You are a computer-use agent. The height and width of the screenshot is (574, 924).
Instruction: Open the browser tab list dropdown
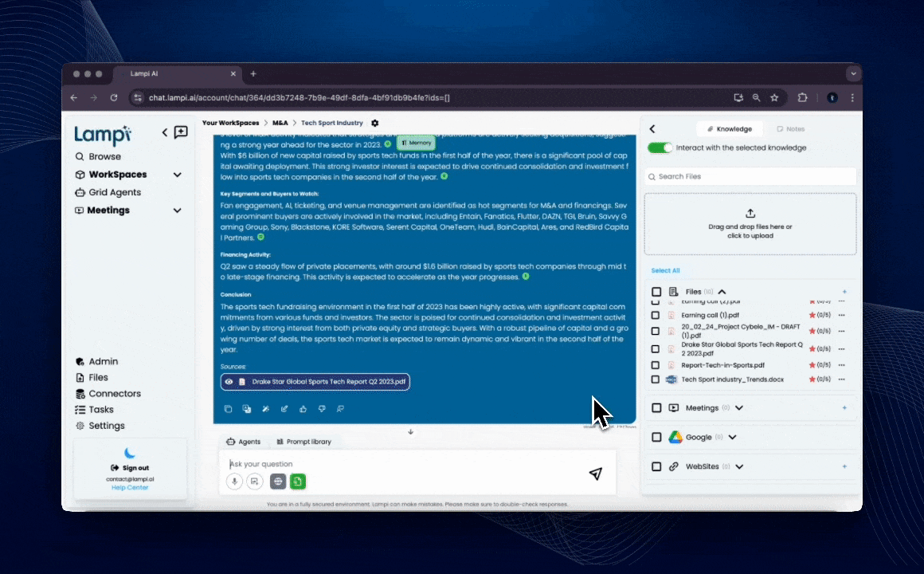click(852, 73)
